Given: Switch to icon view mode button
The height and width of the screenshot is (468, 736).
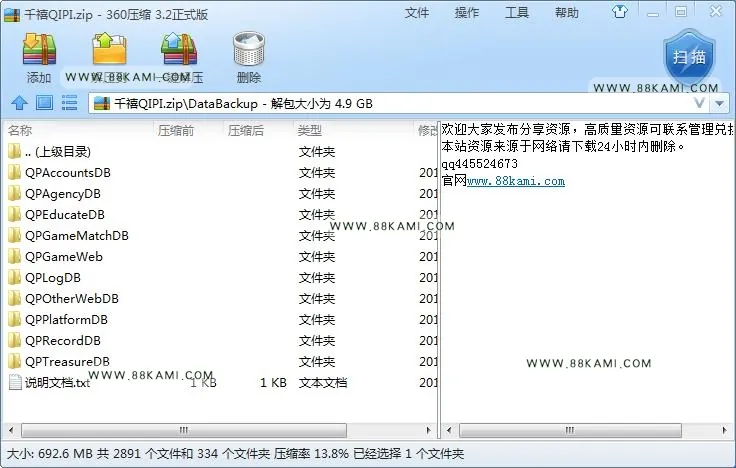Looking at the screenshot, I should 45,103.
